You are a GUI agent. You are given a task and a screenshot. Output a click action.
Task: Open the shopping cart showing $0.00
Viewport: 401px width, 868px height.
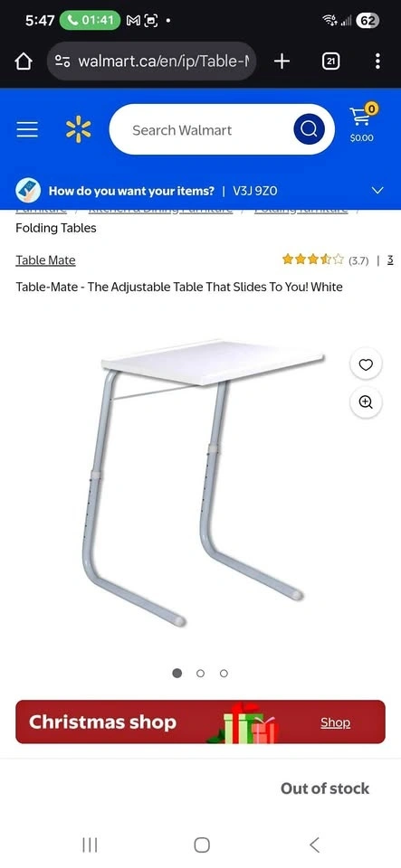pos(362,124)
